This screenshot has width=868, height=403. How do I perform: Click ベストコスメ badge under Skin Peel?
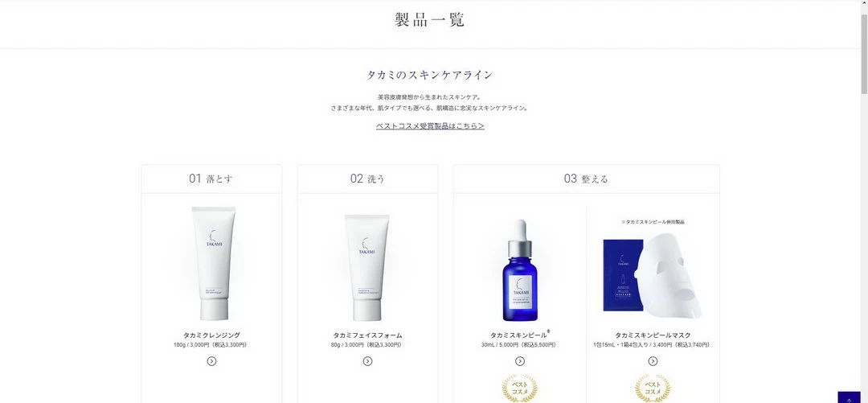point(519,388)
